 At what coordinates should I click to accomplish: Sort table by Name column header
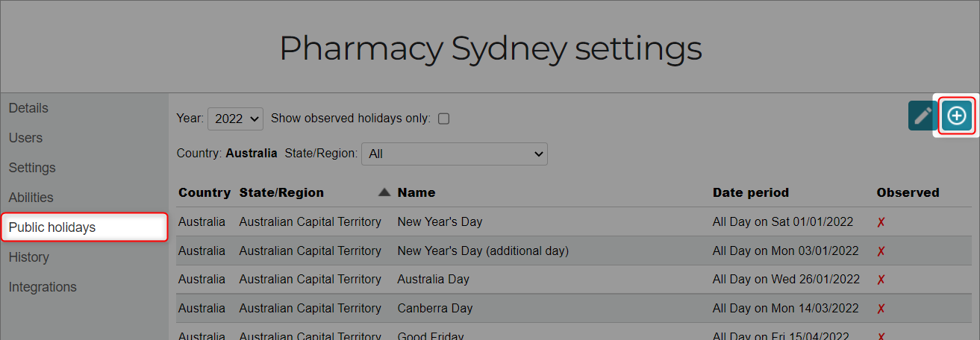point(416,192)
